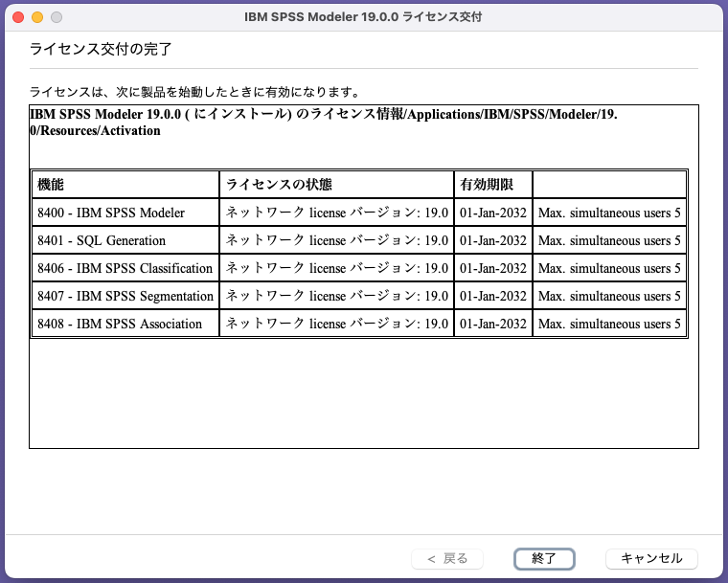Click Max. simultaneous users 5 in Segmentation row
The image size is (728, 583).
click(x=609, y=296)
